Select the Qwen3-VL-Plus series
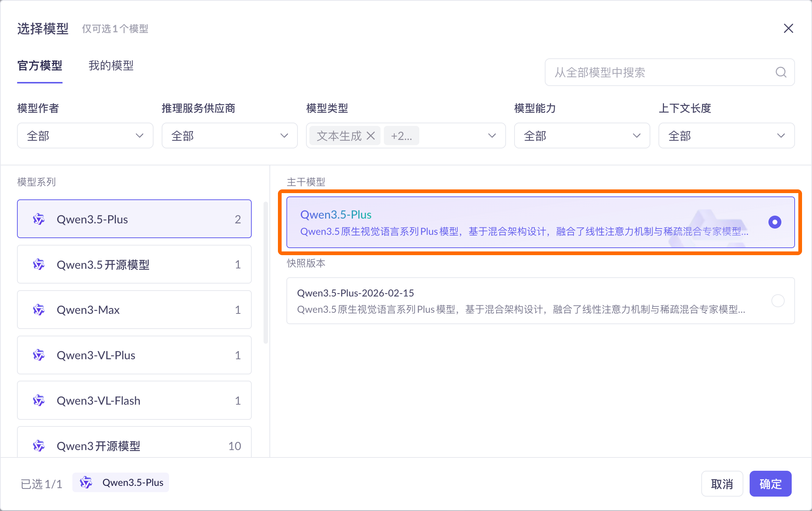 (x=134, y=355)
